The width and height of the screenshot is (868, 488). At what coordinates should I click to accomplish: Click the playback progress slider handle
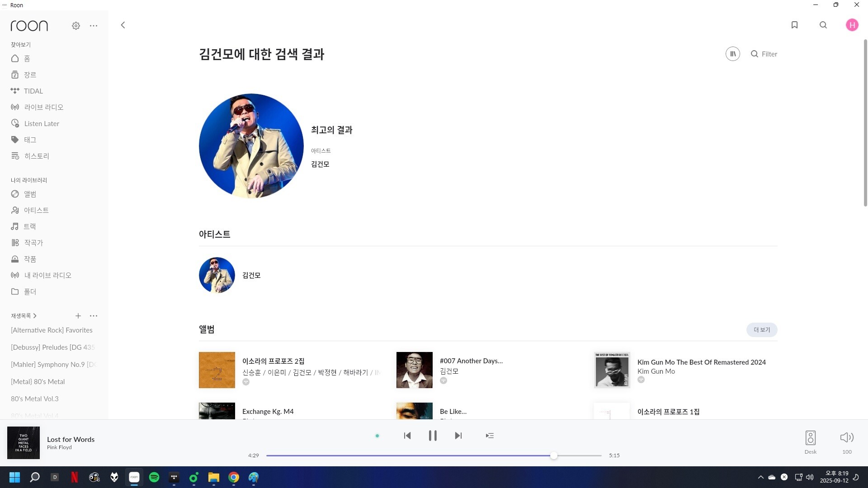click(554, 455)
